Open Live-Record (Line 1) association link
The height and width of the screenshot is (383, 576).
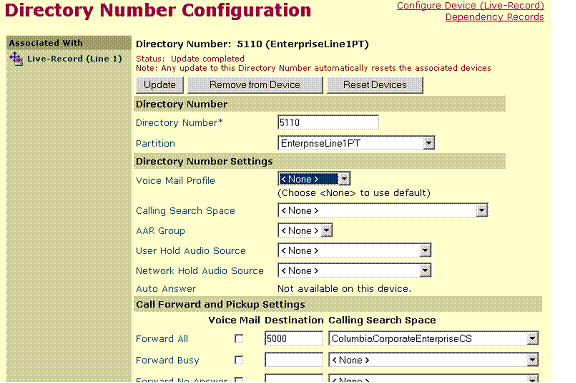click(x=74, y=59)
